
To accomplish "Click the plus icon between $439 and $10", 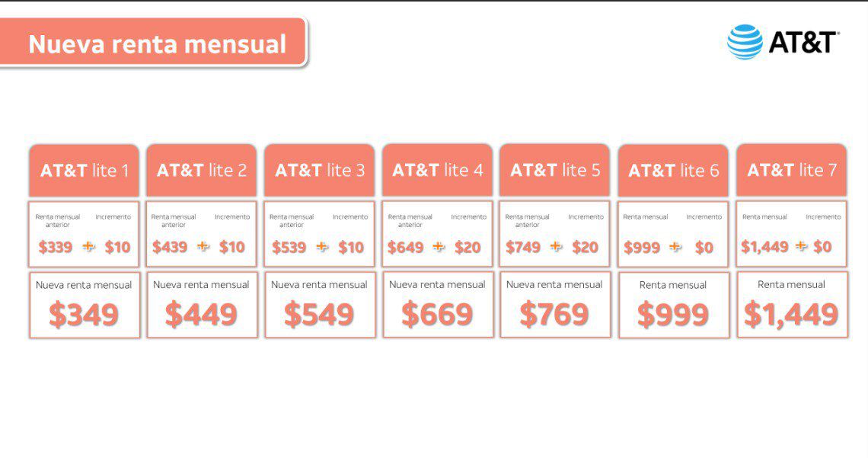I will [x=204, y=246].
